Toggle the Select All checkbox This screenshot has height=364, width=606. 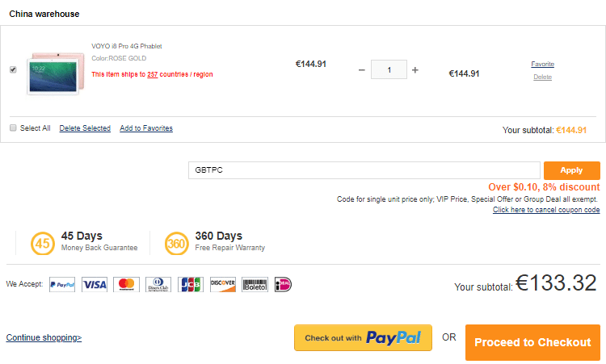click(13, 128)
